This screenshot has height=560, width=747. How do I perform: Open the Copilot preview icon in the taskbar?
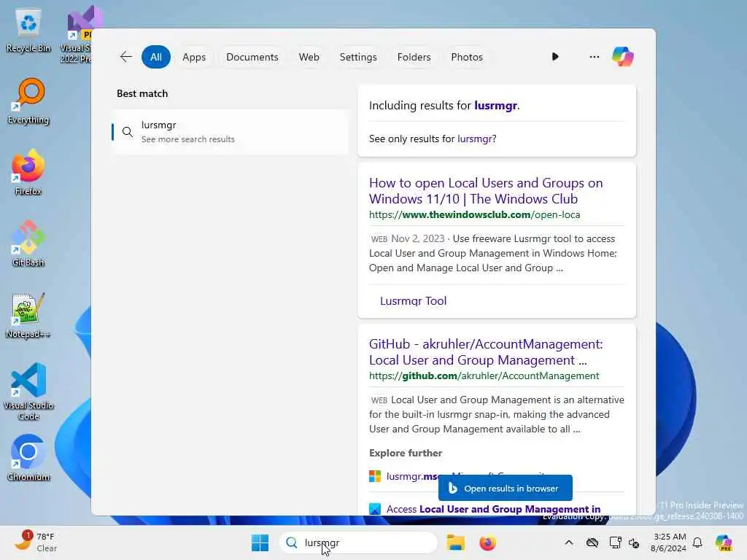point(724,542)
